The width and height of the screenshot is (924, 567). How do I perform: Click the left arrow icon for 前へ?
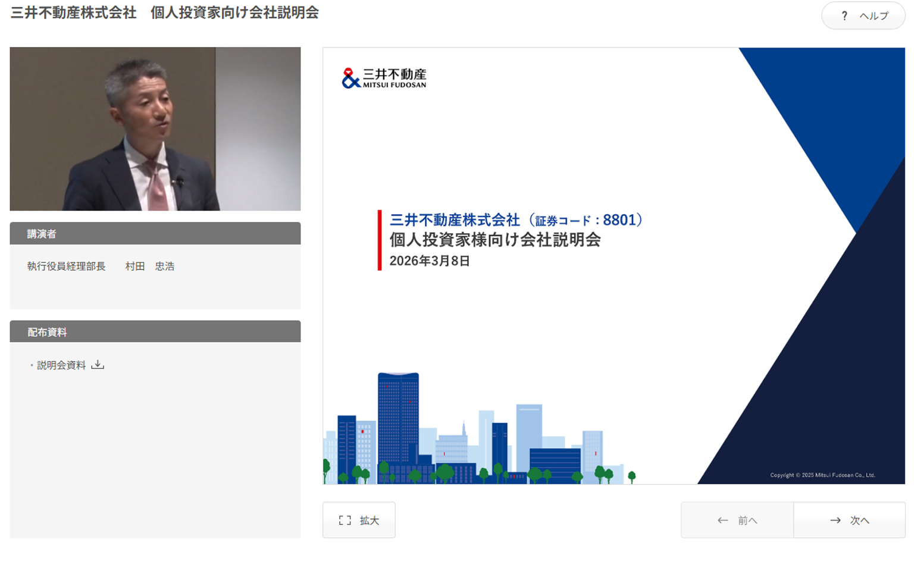pyautogui.click(x=722, y=521)
